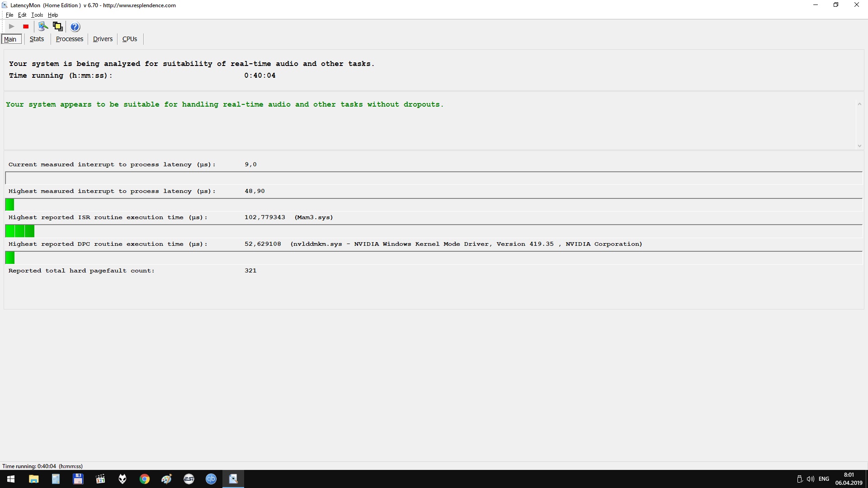Screen dimensions: 868x488
Task: Stop the latency monitor with the red square
Action: tap(26, 27)
